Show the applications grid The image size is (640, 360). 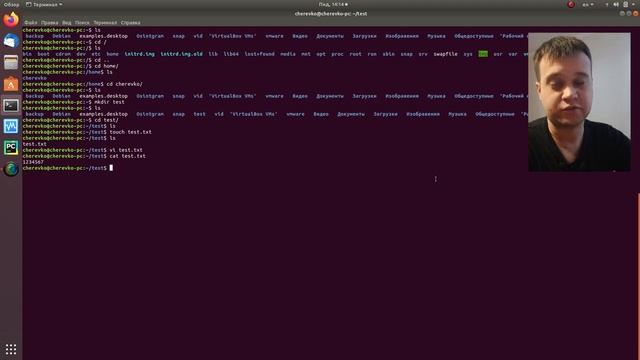[x=11, y=349]
